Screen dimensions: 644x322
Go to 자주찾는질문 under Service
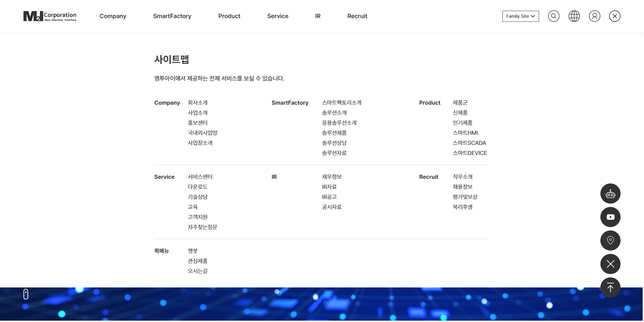(203, 227)
